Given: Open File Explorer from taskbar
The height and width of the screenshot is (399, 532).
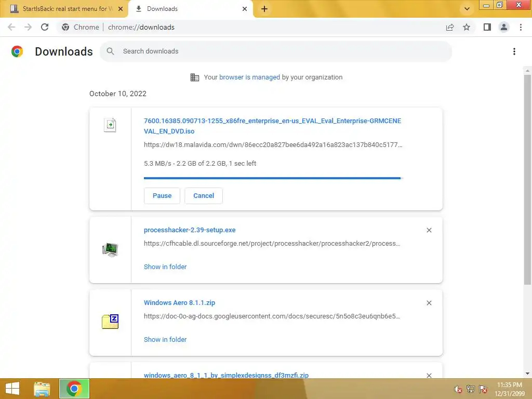Looking at the screenshot, I should pyautogui.click(x=42, y=389).
